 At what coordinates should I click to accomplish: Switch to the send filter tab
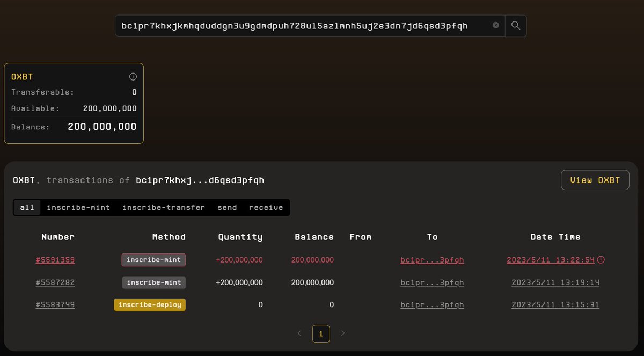[x=227, y=207]
